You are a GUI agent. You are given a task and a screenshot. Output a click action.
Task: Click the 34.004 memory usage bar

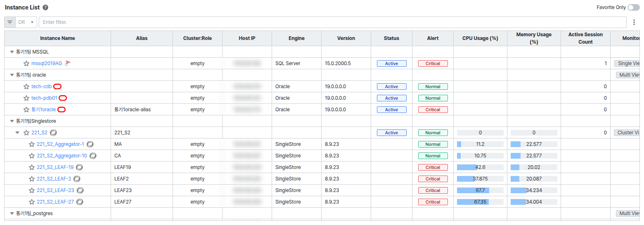(534, 202)
